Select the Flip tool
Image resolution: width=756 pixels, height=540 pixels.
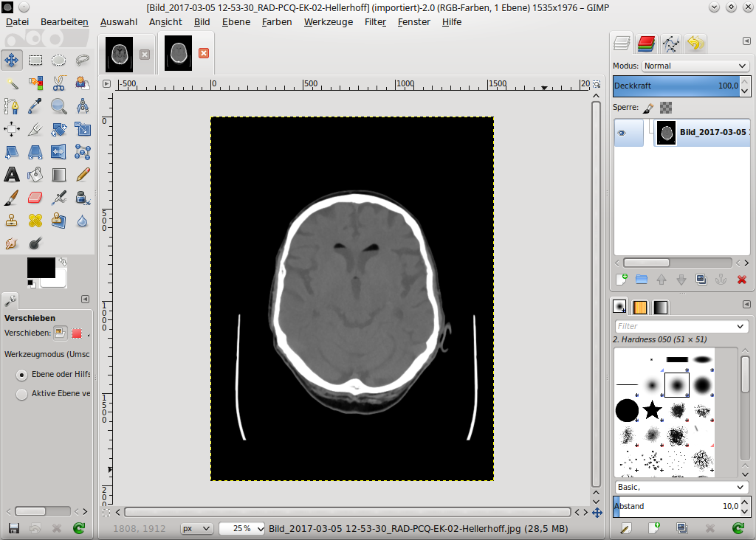[59, 152]
